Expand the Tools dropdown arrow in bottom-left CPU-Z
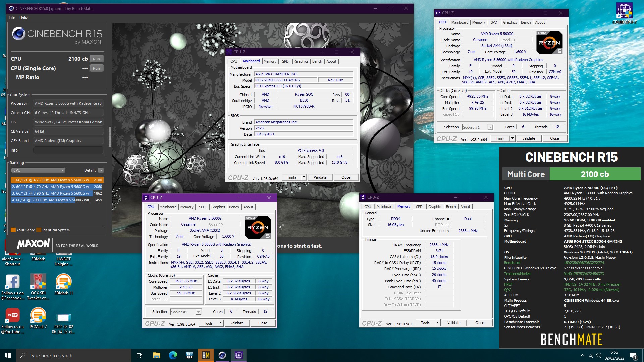 220,323
